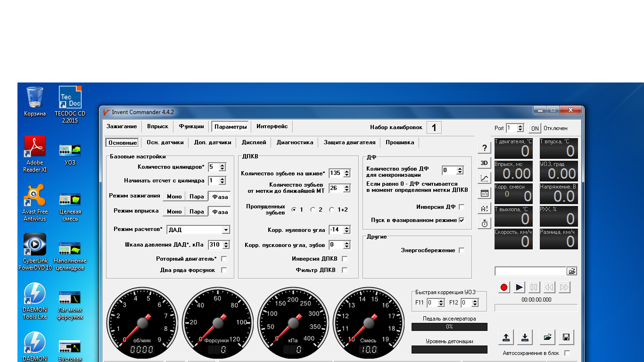Click the upload arrow icon
Screen dimensions: 644x362
point(506,337)
